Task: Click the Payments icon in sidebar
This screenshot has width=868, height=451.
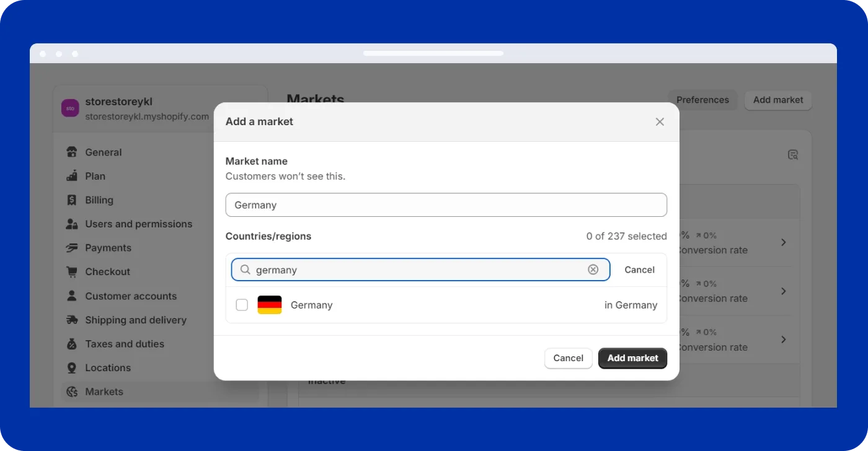Action: click(72, 248)
